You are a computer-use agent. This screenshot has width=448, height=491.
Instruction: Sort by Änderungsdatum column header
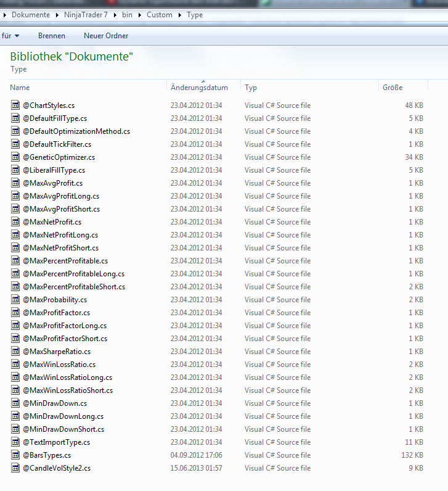point(199,88)
